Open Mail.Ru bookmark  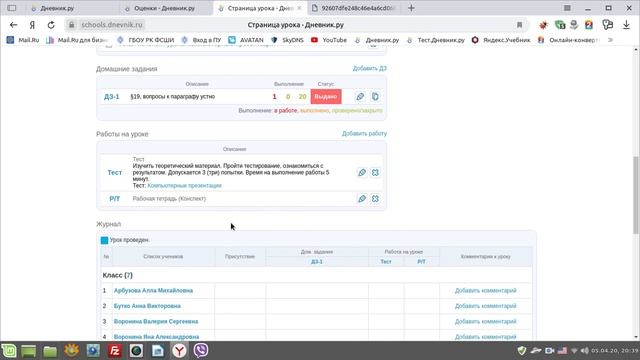point(23,40)
